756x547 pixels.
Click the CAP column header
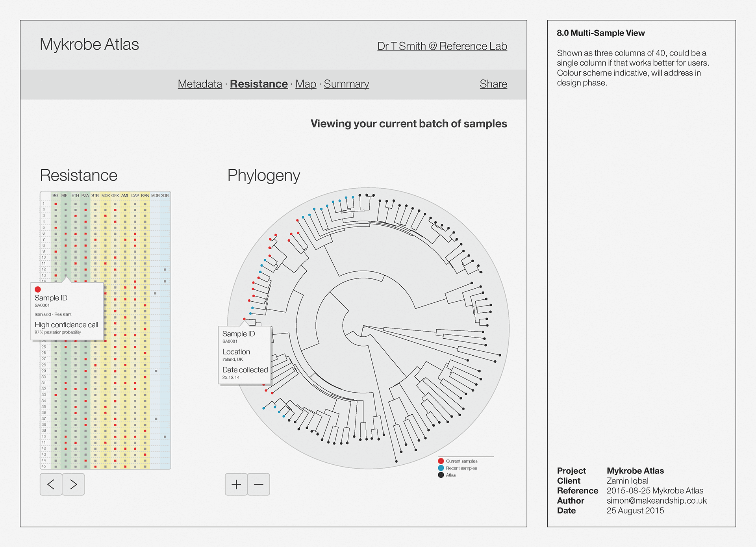(x=135, y=196)
